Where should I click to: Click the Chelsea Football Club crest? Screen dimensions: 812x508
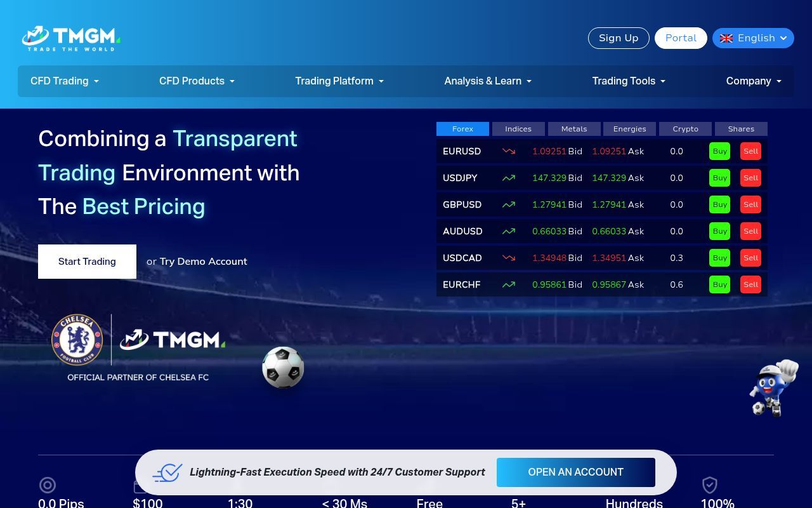[x=77, y=340]
